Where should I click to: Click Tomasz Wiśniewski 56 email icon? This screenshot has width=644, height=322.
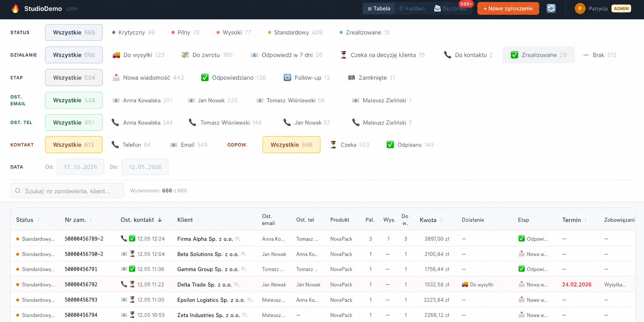[x=260, y=100]
